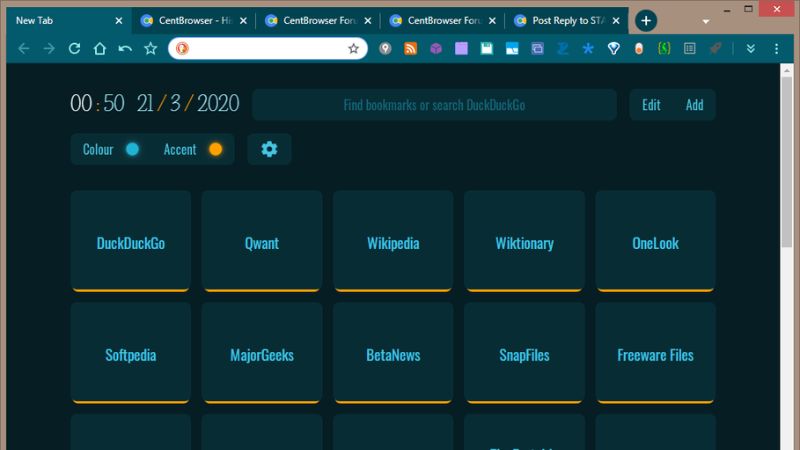
Task: Focus the Find bookmarks search box
Action: [434, 105]
